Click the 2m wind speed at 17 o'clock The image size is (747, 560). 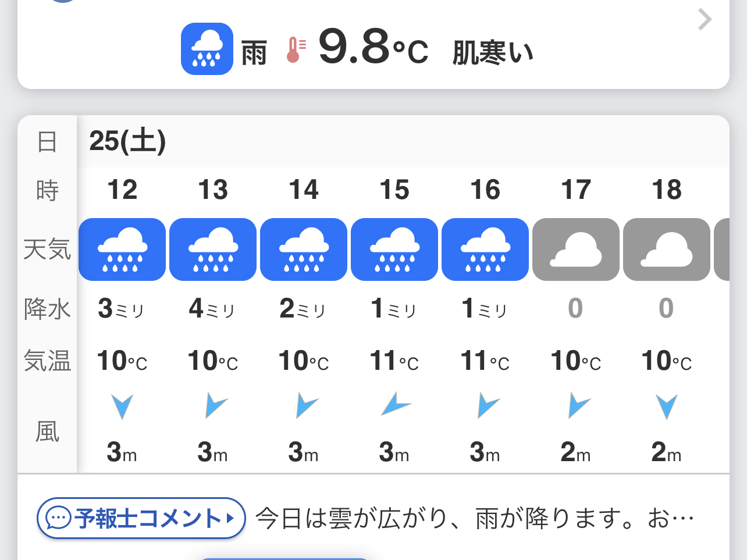(575, 452)
